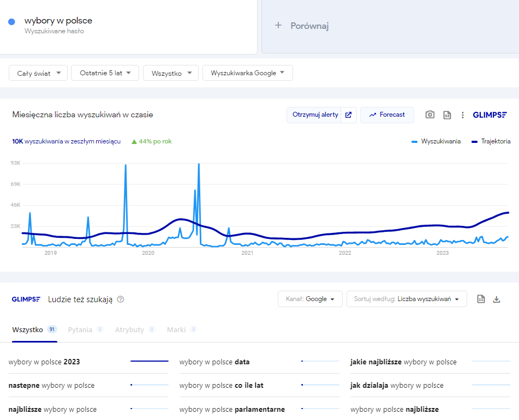Click the Glimpse logo above the chart
519x420 pixels.
pyautogui.click(x=490, y=115)
